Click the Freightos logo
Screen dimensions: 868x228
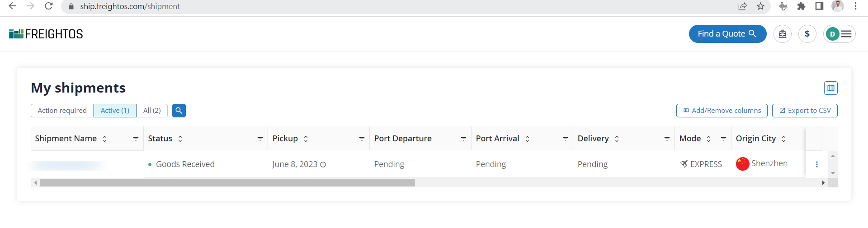point(46,34)
